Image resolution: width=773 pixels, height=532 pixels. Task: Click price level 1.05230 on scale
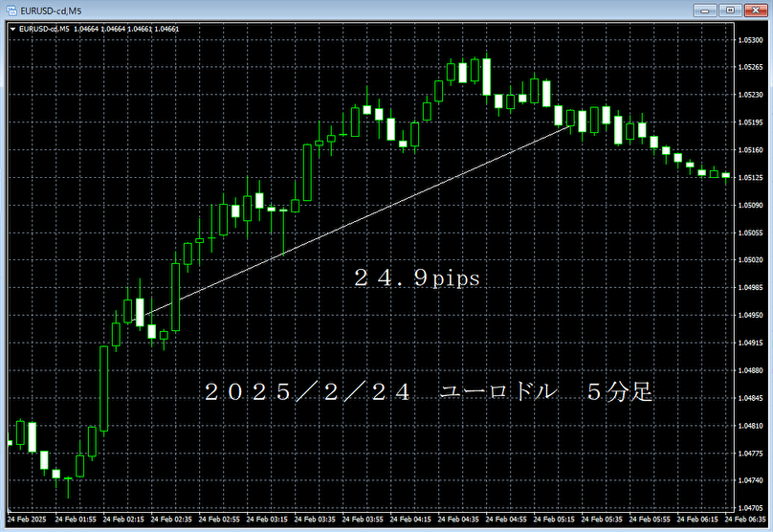[x=750, y=95]
